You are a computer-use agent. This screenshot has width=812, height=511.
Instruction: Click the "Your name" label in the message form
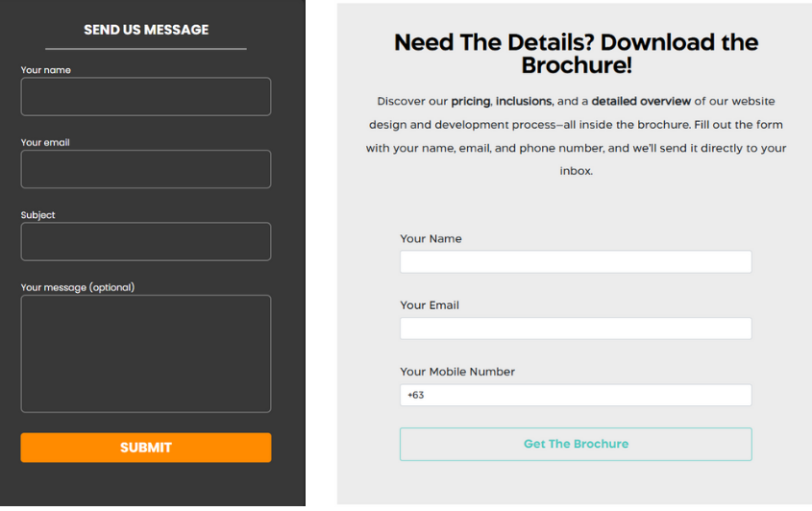point(45,70)
